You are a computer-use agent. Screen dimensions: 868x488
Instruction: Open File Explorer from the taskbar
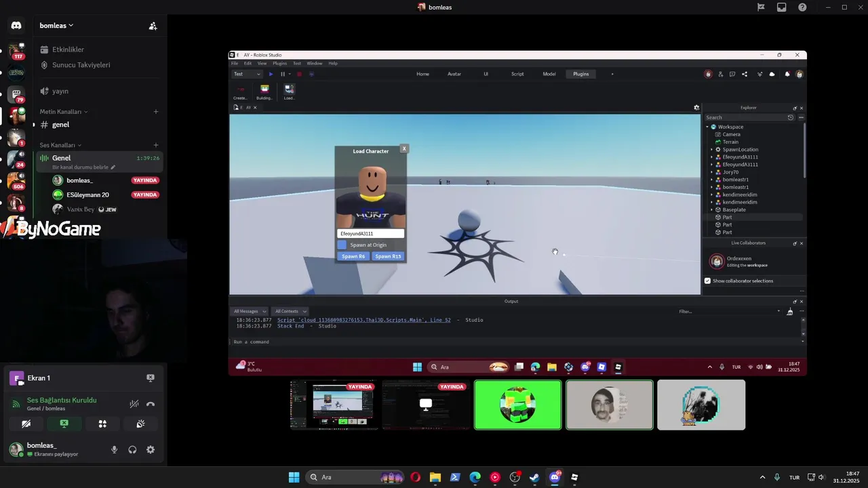pos(435,477)
